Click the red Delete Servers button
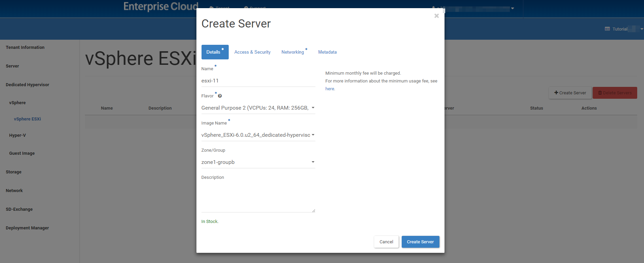The height and width of the screenshot is (263, 644). coord(614,93)
